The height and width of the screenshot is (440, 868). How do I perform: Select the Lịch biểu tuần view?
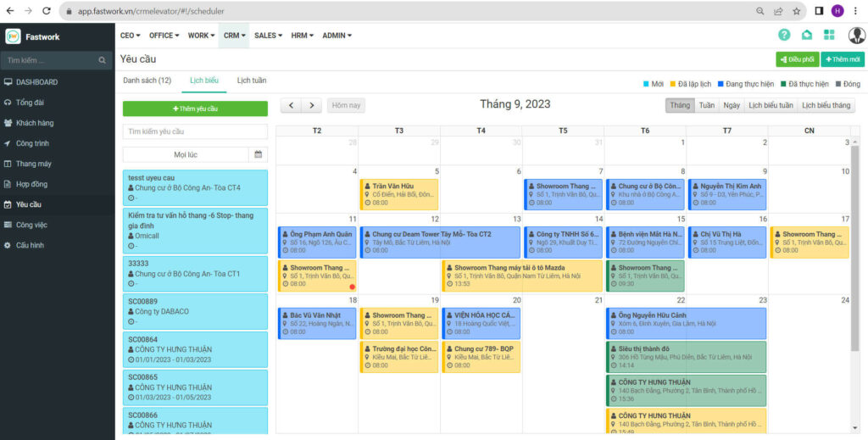click(771, 105)
